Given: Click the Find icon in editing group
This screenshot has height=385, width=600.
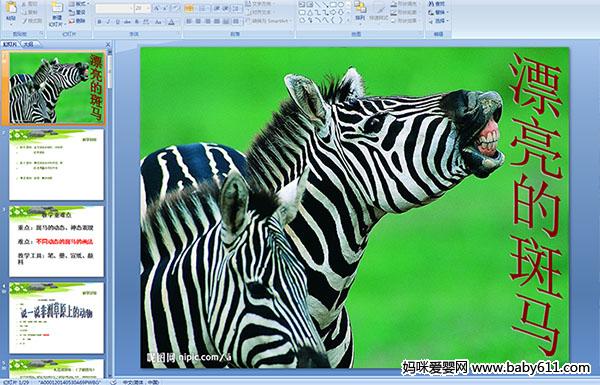Looking at the screenshot, I should (437, 4).
